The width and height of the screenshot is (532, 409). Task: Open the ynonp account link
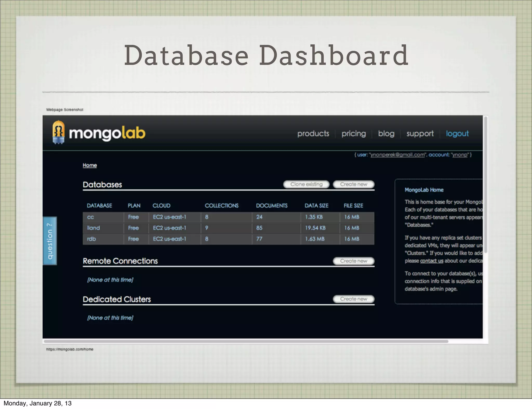tap(460, 155)
